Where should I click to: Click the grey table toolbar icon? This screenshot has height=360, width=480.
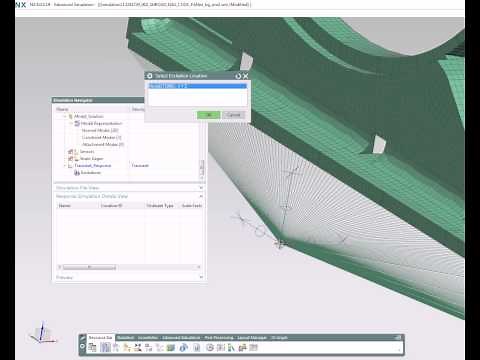click(221, 348)
